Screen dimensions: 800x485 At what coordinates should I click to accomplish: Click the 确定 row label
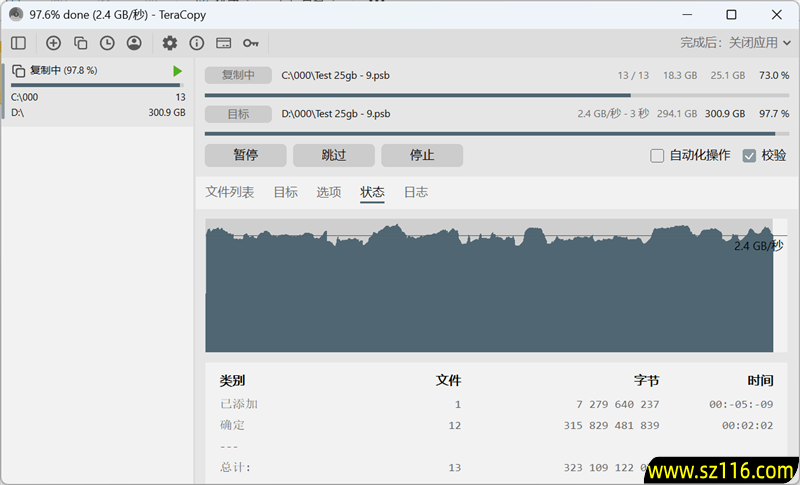pos(232,425)
